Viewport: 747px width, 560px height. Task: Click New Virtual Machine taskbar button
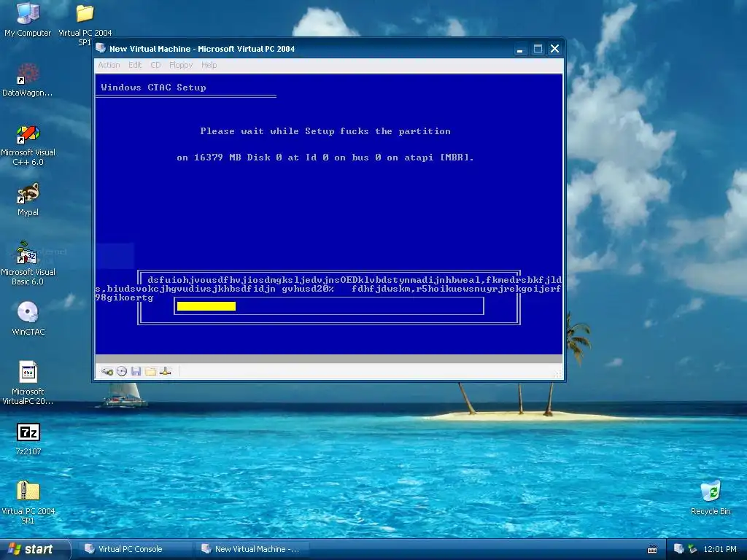coord(252,549)
